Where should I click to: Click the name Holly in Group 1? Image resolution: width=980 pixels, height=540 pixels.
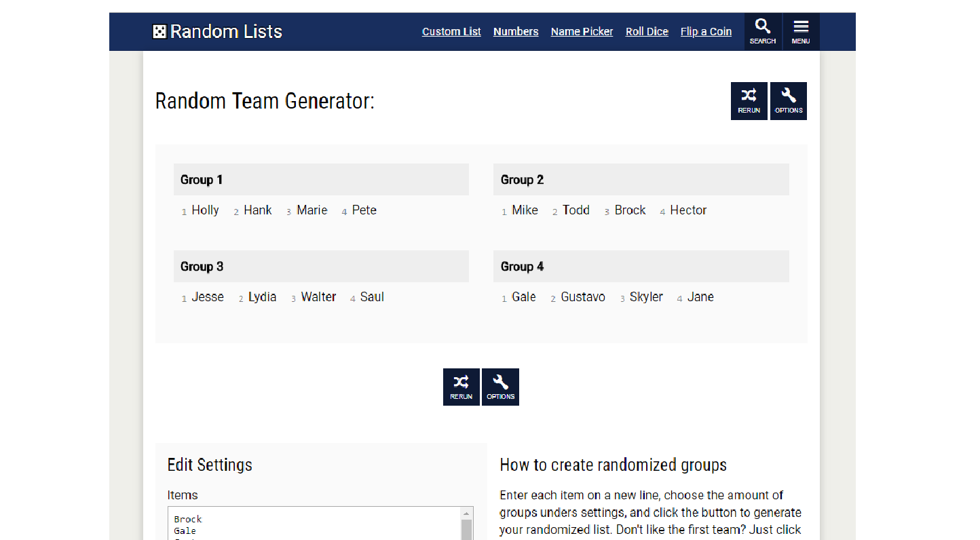click(205, 210)
